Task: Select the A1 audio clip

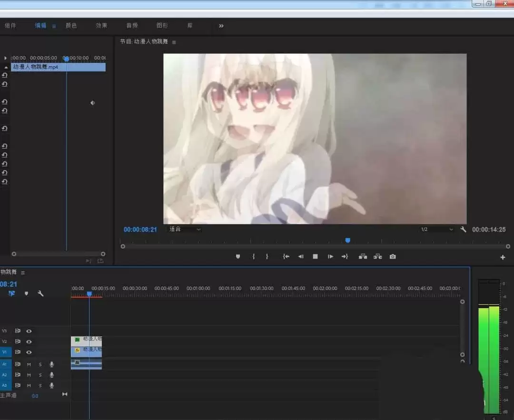Action: 87,364
